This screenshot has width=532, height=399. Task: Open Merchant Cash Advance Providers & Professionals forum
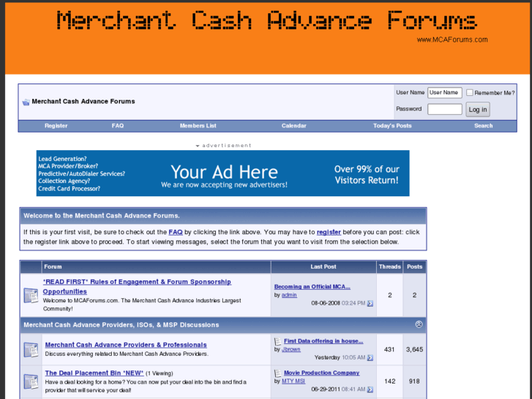tap(126, 345)
